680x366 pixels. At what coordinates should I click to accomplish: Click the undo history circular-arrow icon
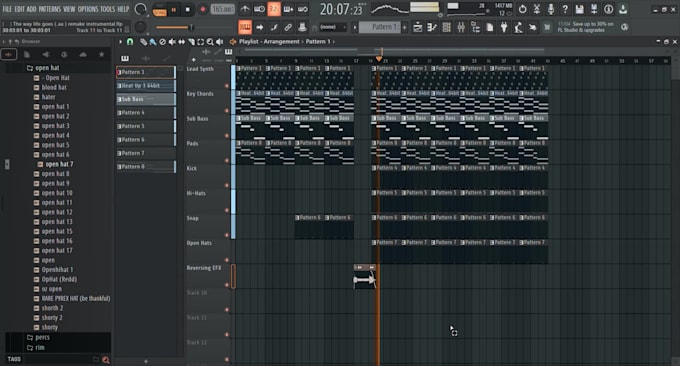coord(523,9)
